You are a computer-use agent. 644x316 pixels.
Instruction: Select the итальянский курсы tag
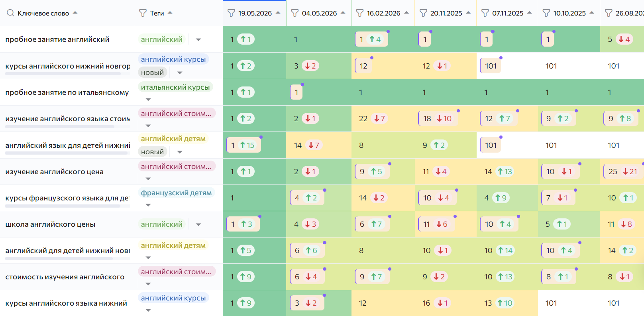click(175, 87)
